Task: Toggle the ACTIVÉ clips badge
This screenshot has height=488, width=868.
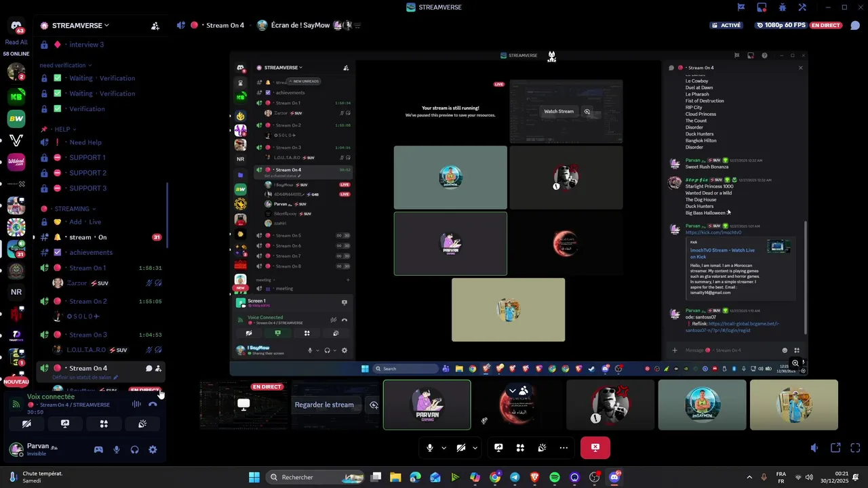Action: 726,25
